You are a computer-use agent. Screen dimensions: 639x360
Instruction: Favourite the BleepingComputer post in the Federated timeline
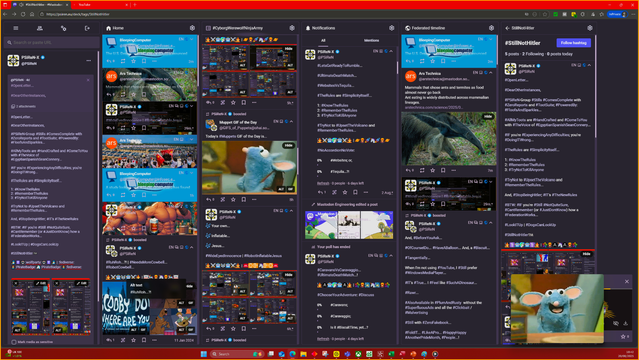[x=433, y=61]
